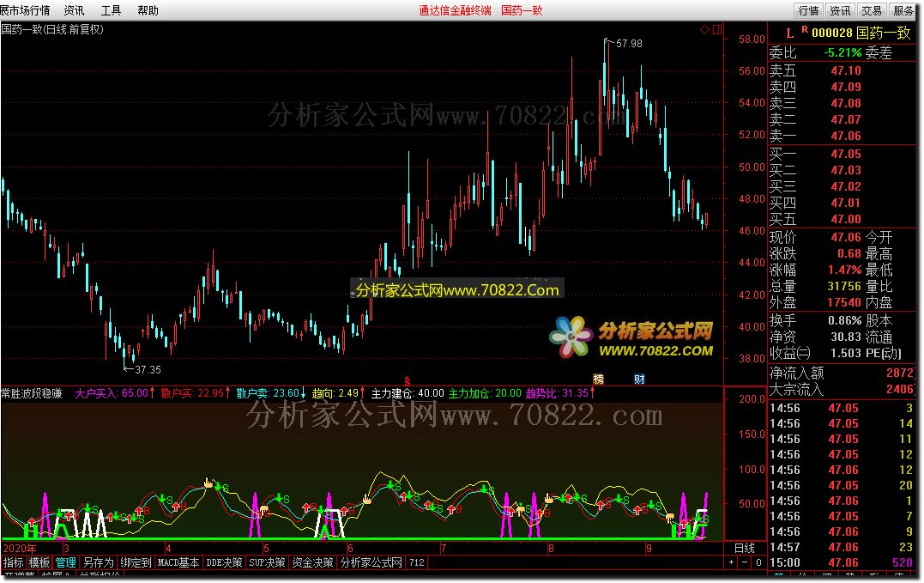This screenshot has height=583, width=924.
Task: Click the chart title 国药一致(日线.前复权)
Action: 51,29
